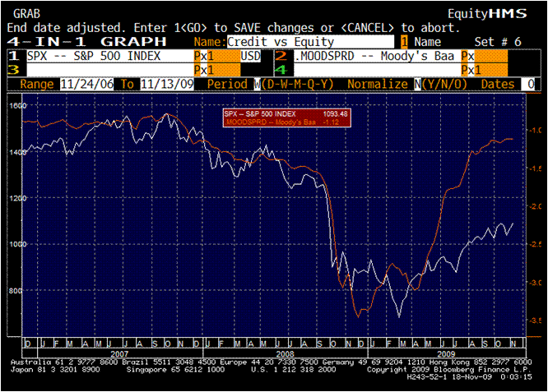Click the 1000 left axis label
Viewport: 548px width, 392px height.
(17, 244)
